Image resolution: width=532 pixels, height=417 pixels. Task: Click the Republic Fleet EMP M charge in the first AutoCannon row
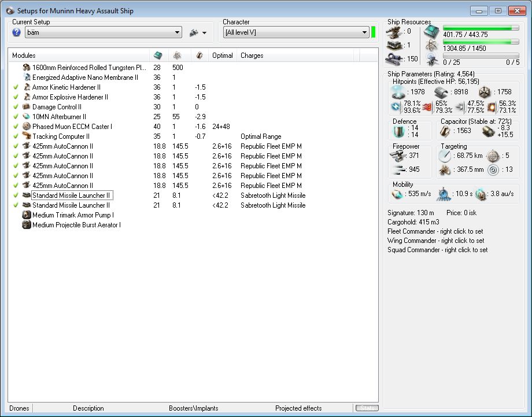[x=271, y=146]
